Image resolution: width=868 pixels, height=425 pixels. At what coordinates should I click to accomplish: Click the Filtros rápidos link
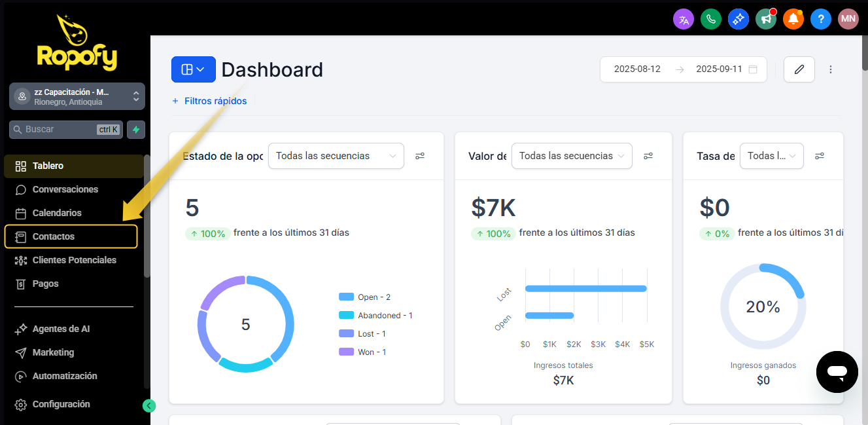[x=209, y=101]
